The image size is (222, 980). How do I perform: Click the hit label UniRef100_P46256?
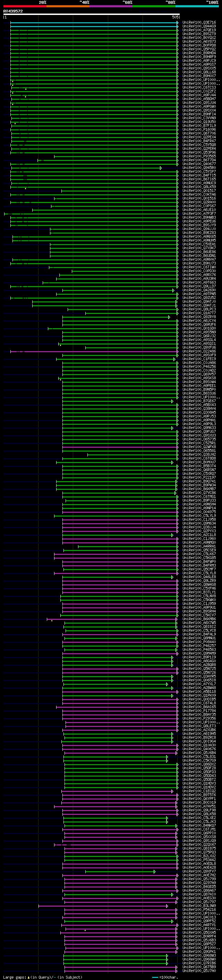(199, 366)
